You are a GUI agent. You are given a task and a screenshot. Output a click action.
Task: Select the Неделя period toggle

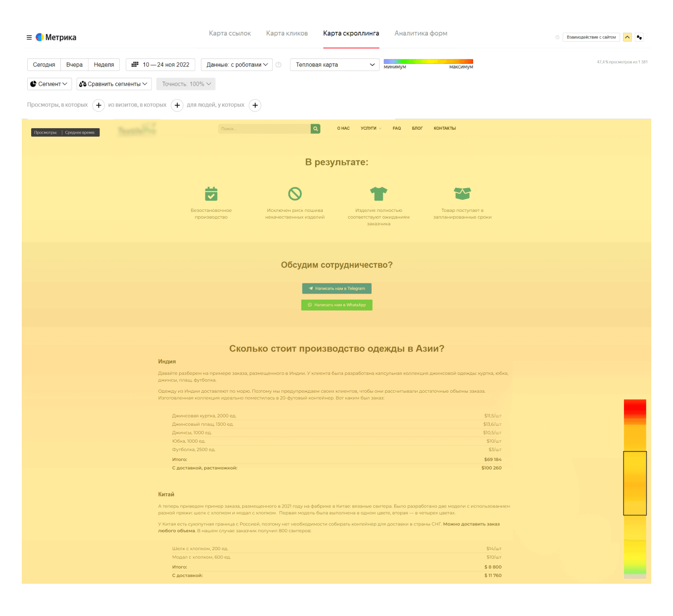[x=104, y=65]
